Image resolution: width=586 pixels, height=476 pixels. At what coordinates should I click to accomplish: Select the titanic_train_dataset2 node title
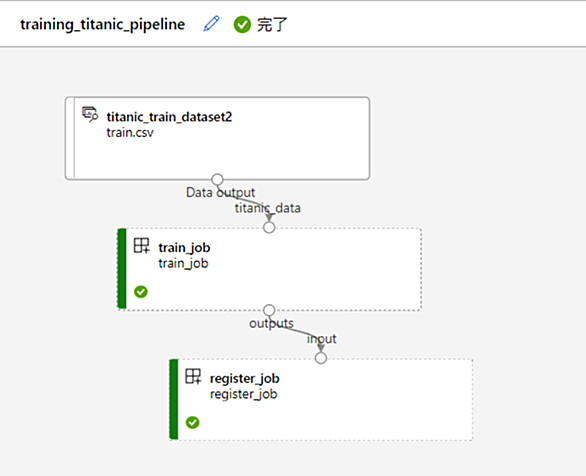[x=169, y=117]
